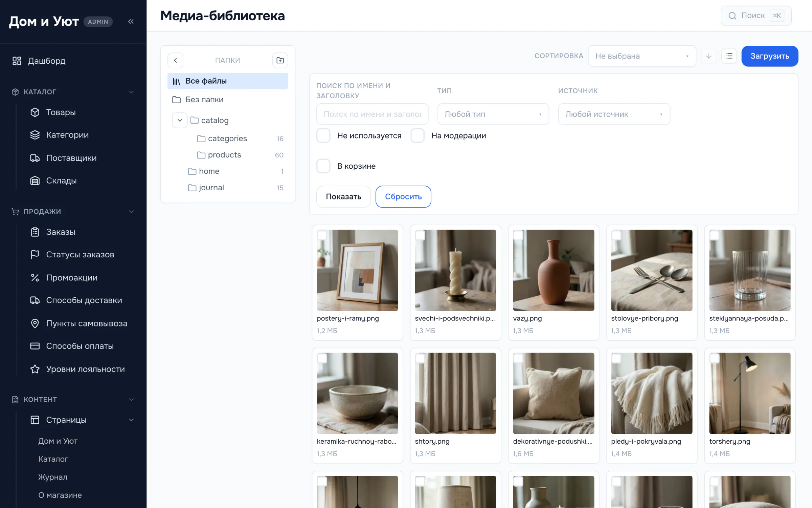
Task: Switch to list view icon
Action: 729,56
